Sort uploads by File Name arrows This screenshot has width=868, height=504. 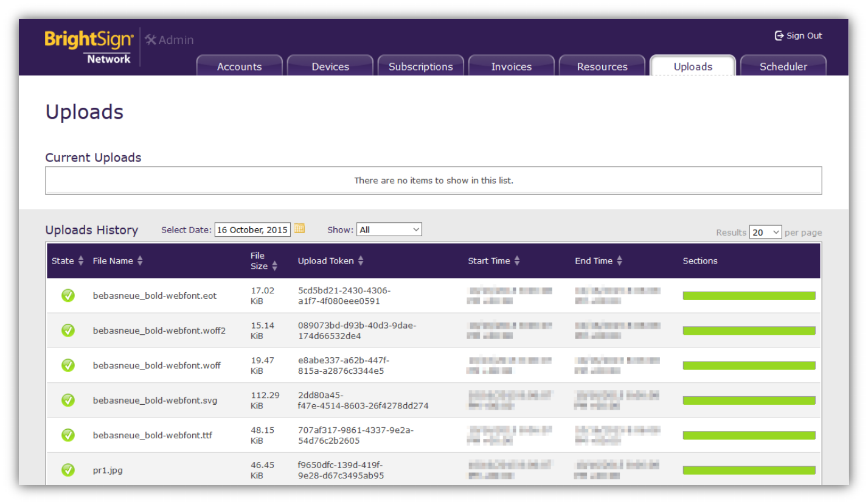click(140, 261)
